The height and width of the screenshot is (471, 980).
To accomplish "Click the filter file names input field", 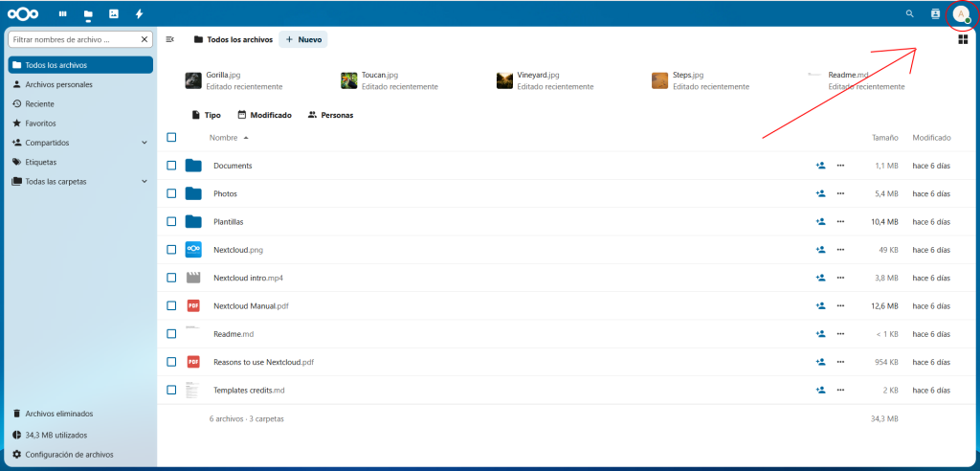I will tap(75, 39).
